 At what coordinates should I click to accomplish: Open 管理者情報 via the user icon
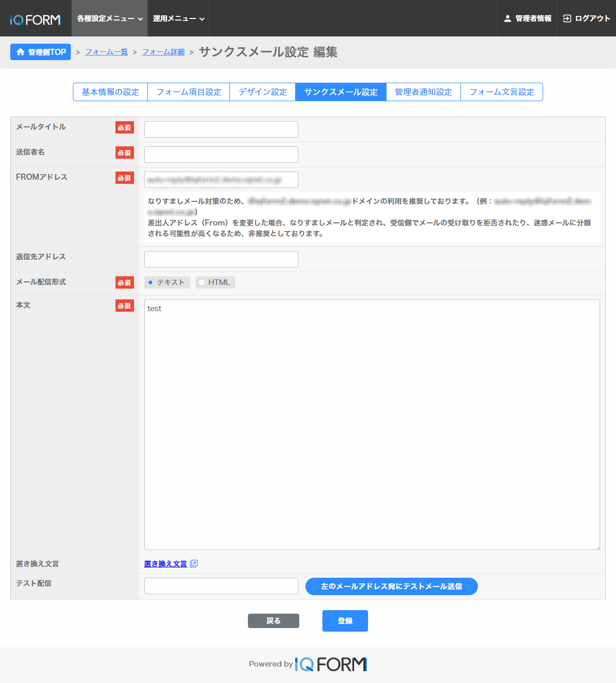click(507, 18)
